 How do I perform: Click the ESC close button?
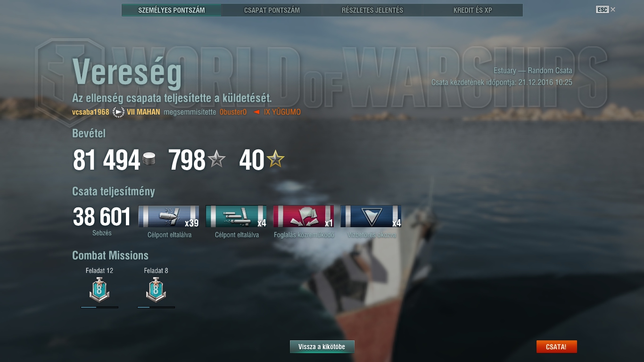[606, 9]
